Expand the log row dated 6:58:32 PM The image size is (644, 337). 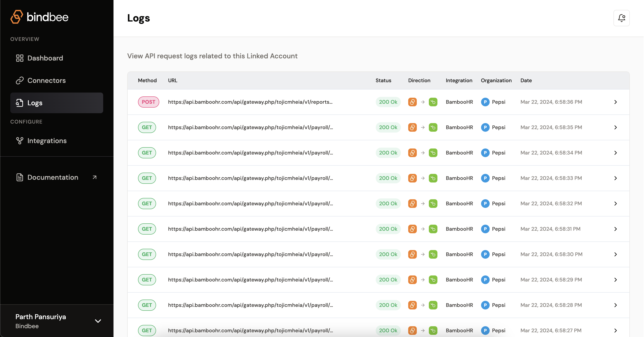[615, 204]
